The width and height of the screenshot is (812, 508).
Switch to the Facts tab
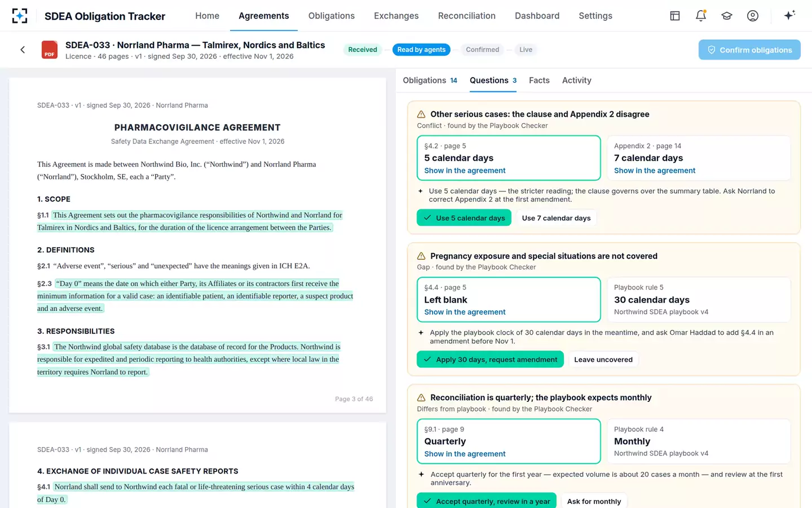click(x=539, y=80)
